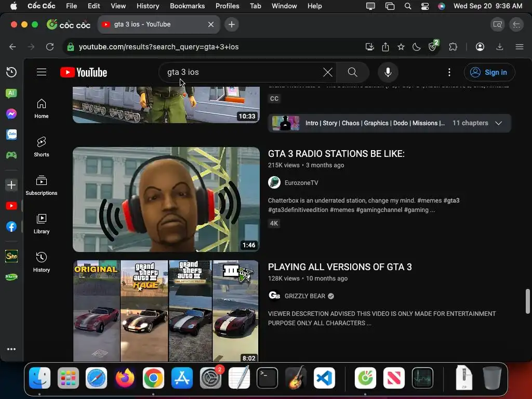Open the AI chat sidebar icon
532x399 pixels.
(x=11, y=93)
